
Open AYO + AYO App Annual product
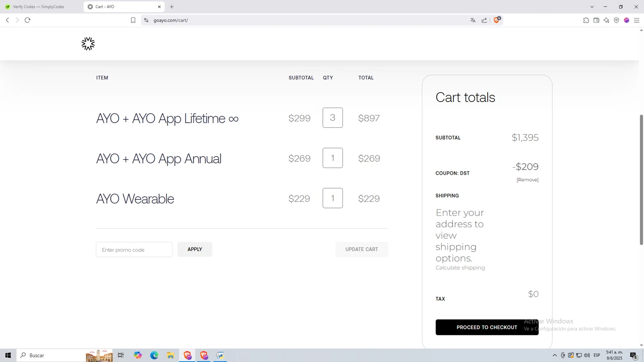click(x=159, y=159)
